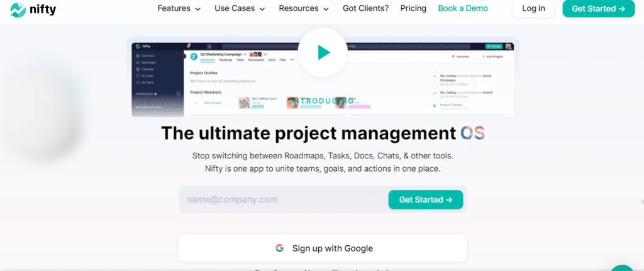Focus the name@company.com email field

tap(284, 199)
